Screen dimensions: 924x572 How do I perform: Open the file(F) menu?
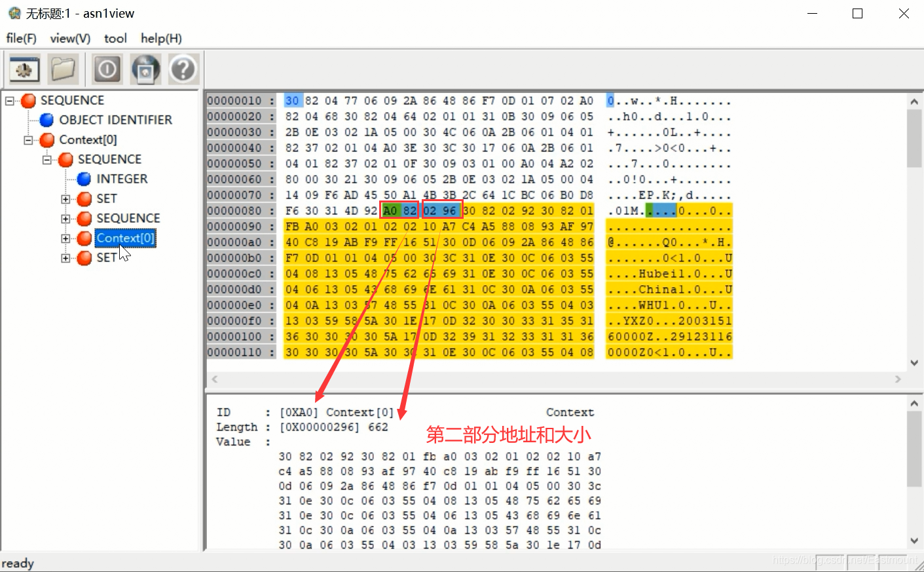coord(22,38)
